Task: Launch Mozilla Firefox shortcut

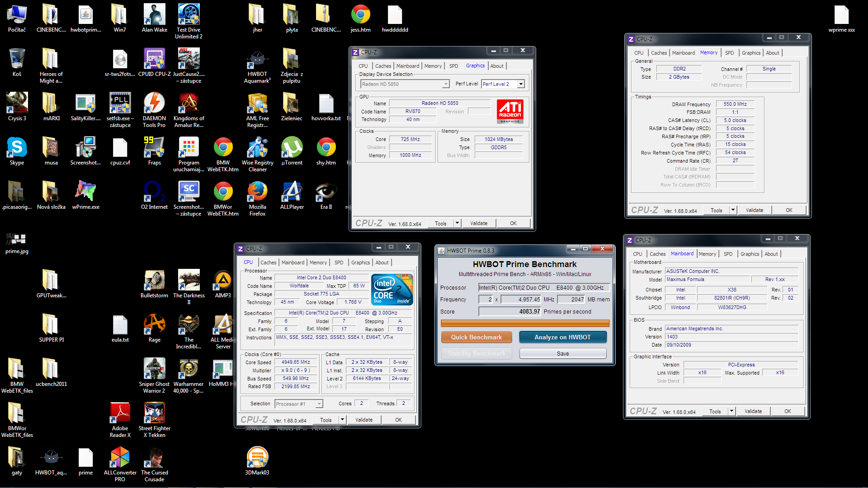Action: tap(257, 198)
